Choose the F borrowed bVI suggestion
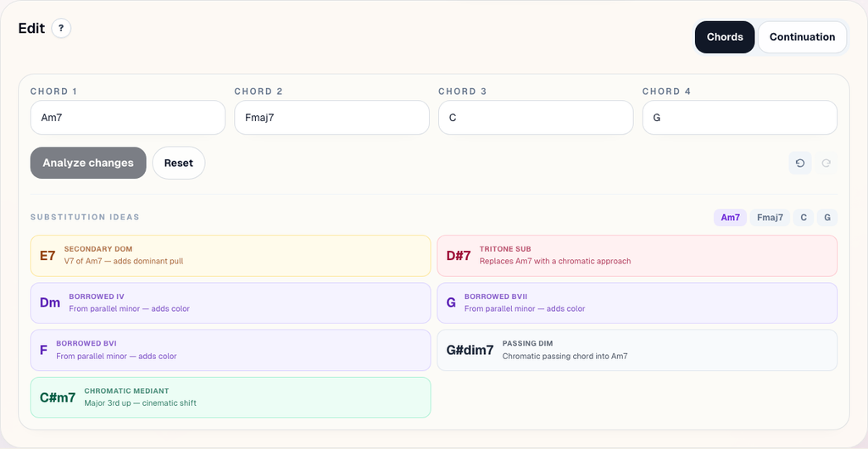The width and height of the screenshot is (868, 449). (231, 350)
